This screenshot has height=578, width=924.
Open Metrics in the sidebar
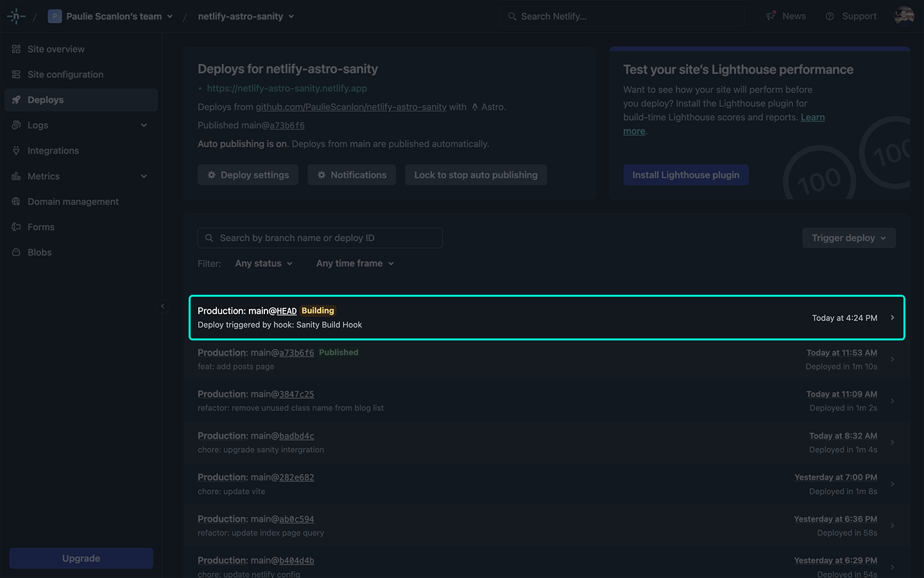tap(81, 176)
